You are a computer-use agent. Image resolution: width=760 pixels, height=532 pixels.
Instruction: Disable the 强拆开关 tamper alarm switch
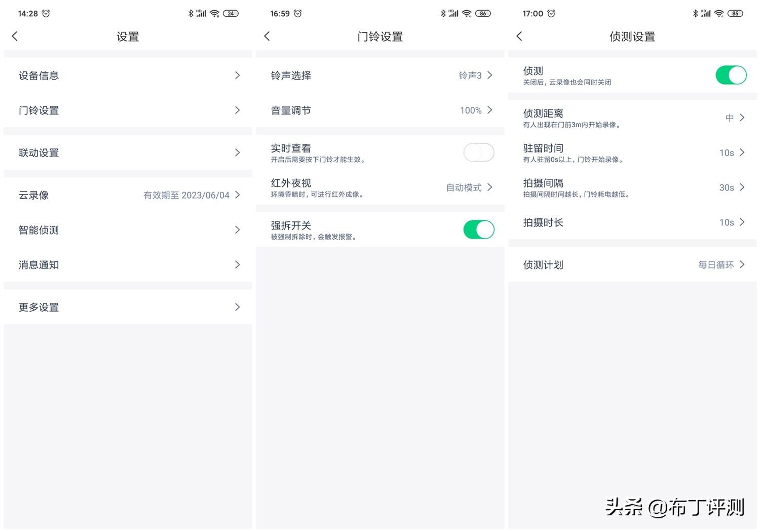coord(478,229)
